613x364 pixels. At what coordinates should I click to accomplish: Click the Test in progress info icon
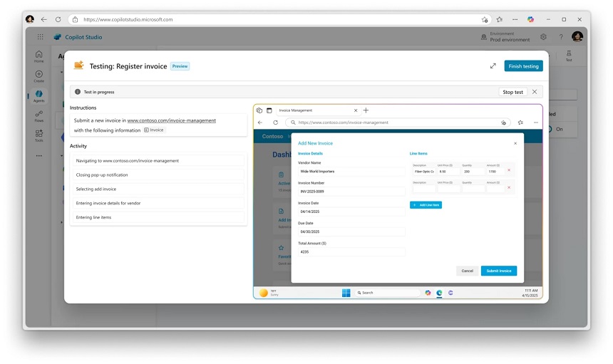(x=78, y=92)
